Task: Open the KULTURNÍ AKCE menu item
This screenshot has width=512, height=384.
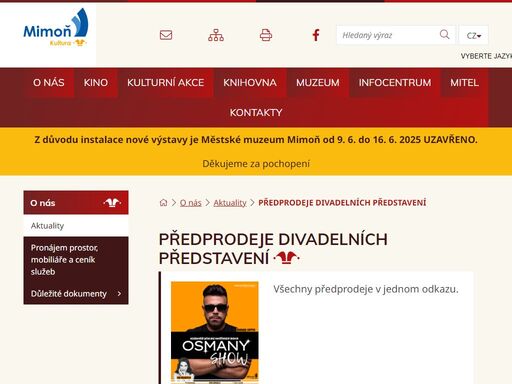Action: [165, 83]
